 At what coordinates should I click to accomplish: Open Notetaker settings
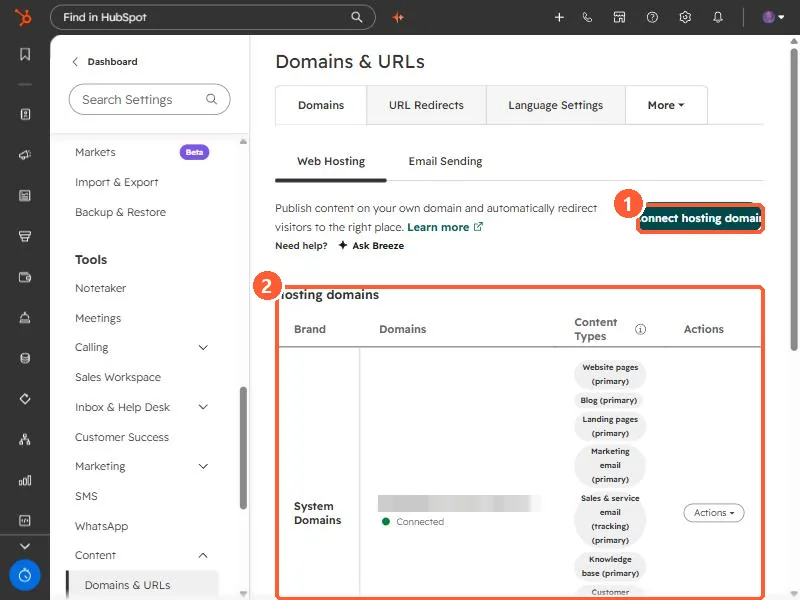coord(101,288)
